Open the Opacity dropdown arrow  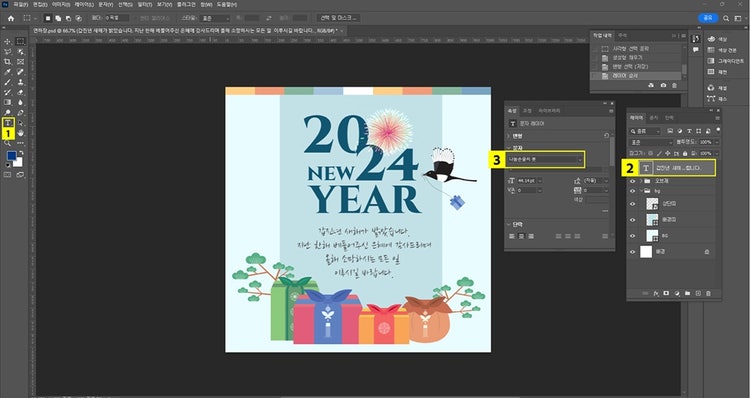pyautogui.click(x=717, y=143)
